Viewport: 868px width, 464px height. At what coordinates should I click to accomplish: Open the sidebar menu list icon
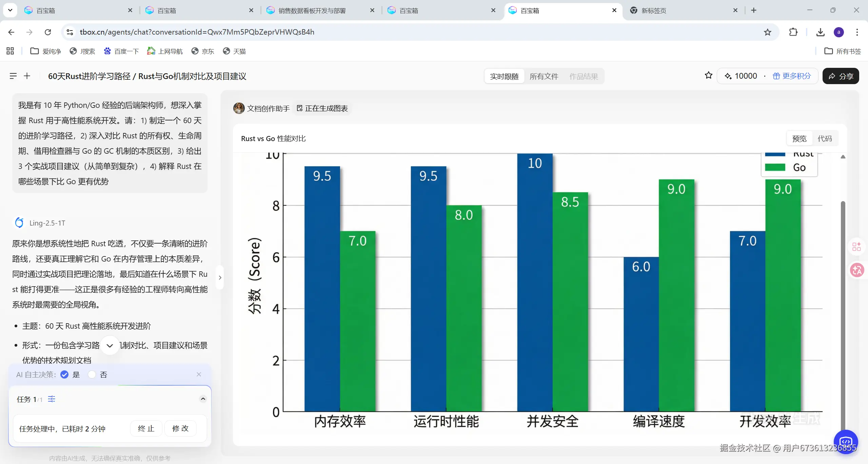13,76
